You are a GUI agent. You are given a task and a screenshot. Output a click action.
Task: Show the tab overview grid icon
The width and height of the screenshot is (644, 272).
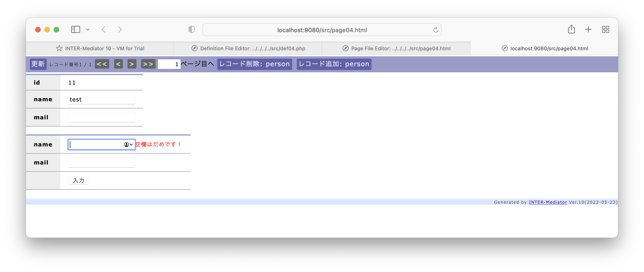(606, 30)
